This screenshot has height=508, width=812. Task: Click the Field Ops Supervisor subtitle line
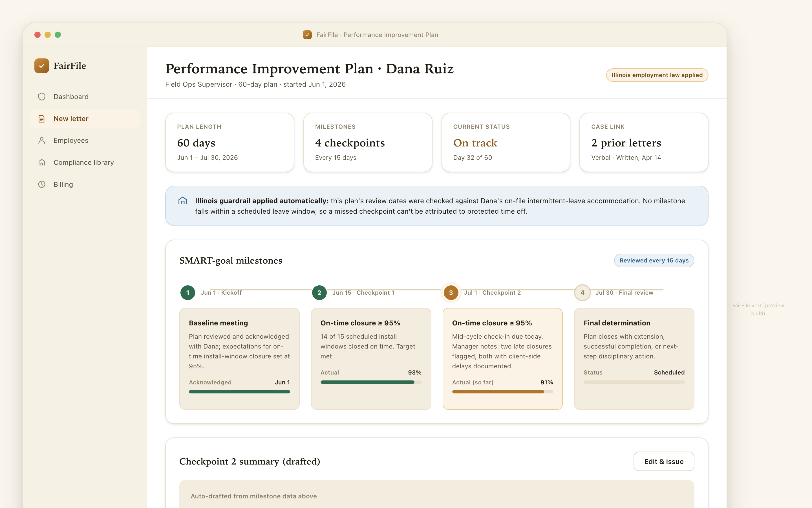pos(255,84)
